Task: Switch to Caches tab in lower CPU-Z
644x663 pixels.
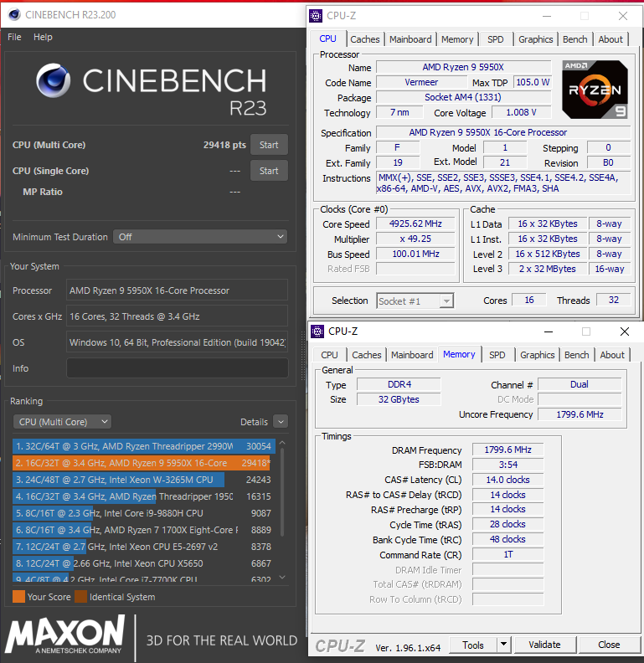Action: 367,355
